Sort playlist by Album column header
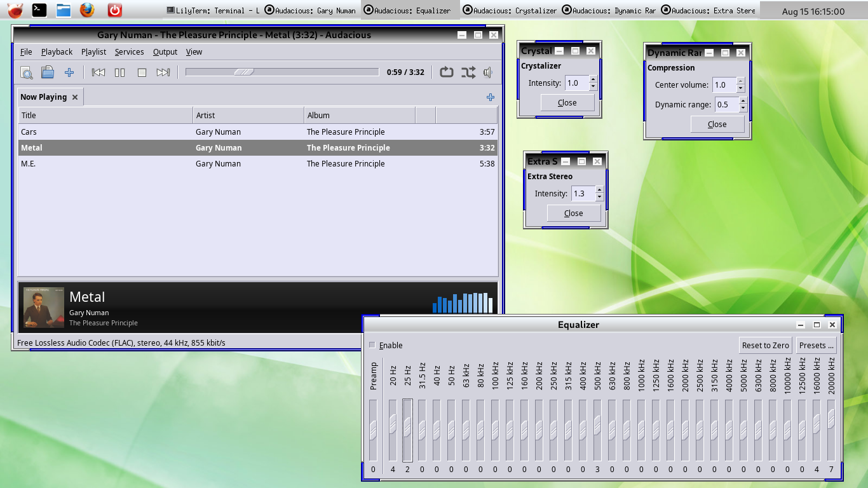Viewport: 868px width, 488px height. click(360, 116)
